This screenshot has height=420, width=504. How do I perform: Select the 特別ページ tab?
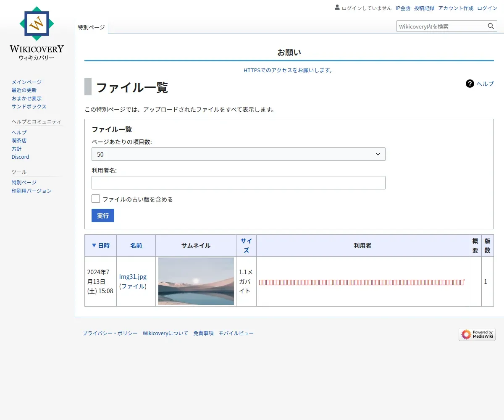pyautogui.click(x=91, y=27)
